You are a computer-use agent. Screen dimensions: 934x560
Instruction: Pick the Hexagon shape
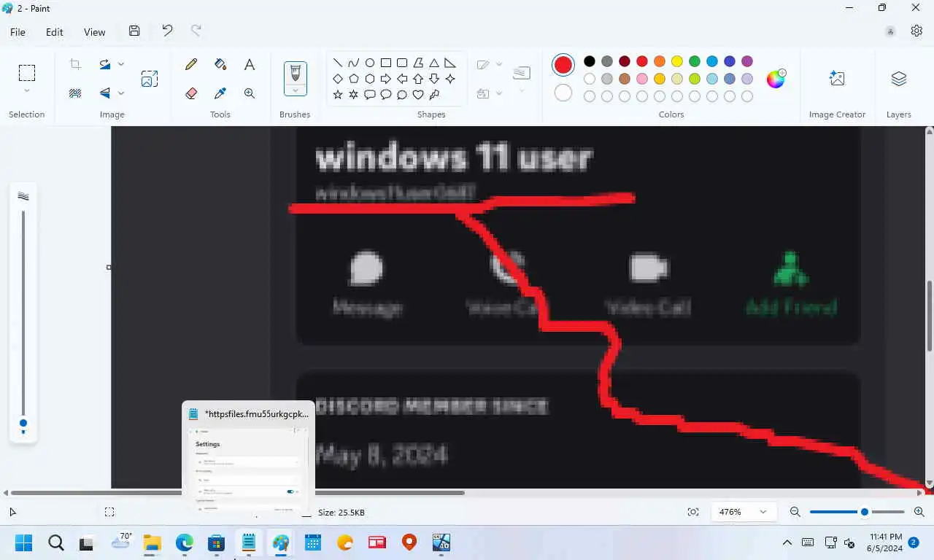click(x=370, y=79)
